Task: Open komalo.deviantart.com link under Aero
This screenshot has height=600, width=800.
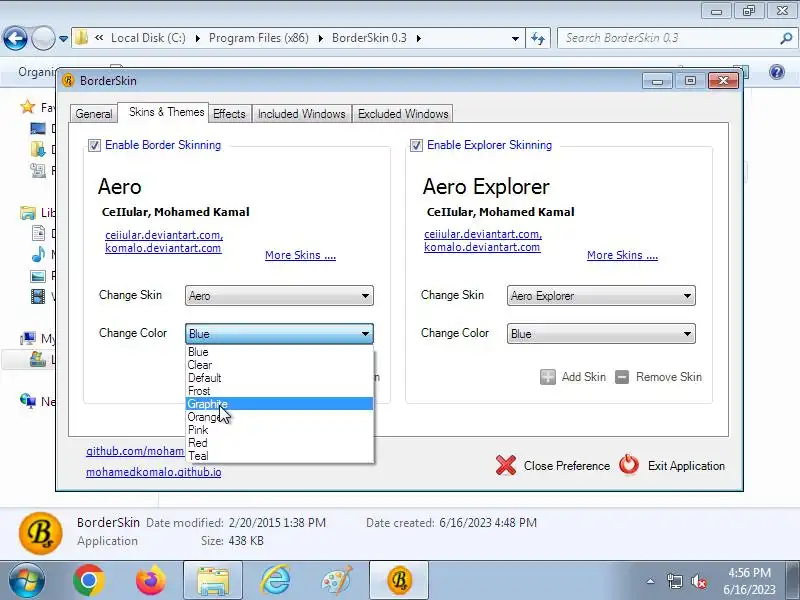Action: (163, 248)
